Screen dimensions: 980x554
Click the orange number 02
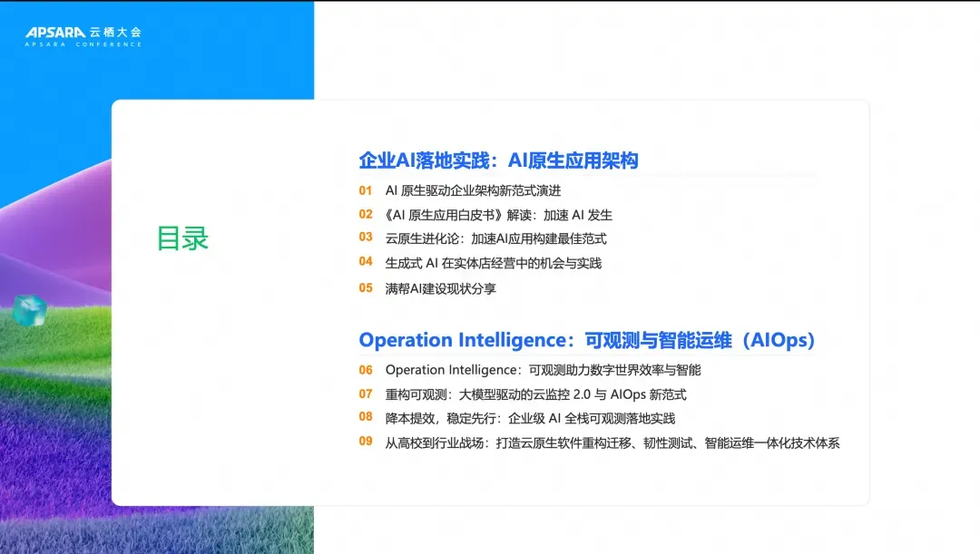pos(366,214)
